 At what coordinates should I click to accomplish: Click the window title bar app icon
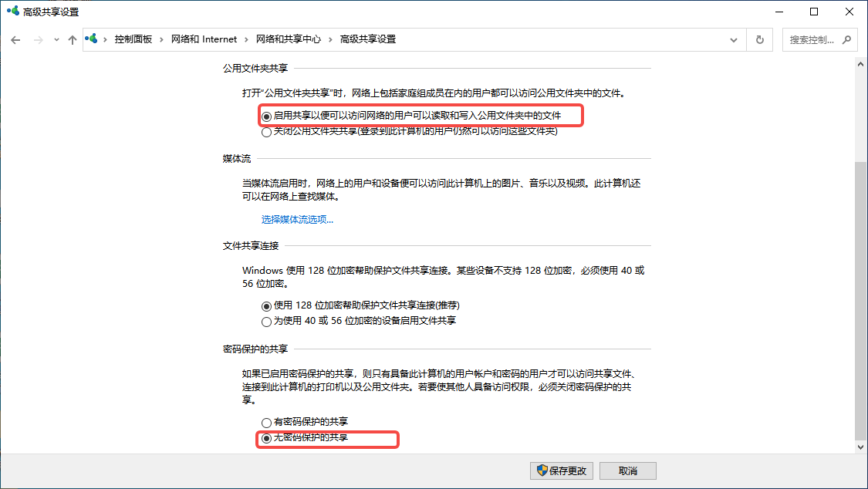click(x=13, y=11)
